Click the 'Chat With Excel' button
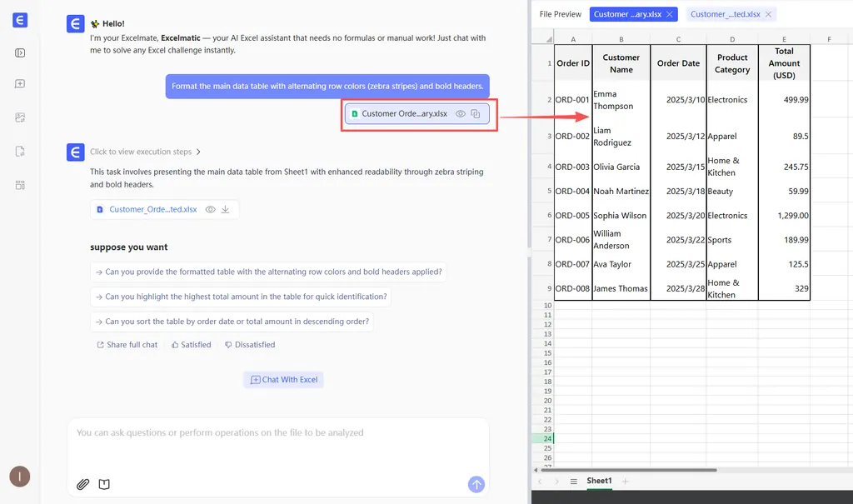 pos(284,380)
